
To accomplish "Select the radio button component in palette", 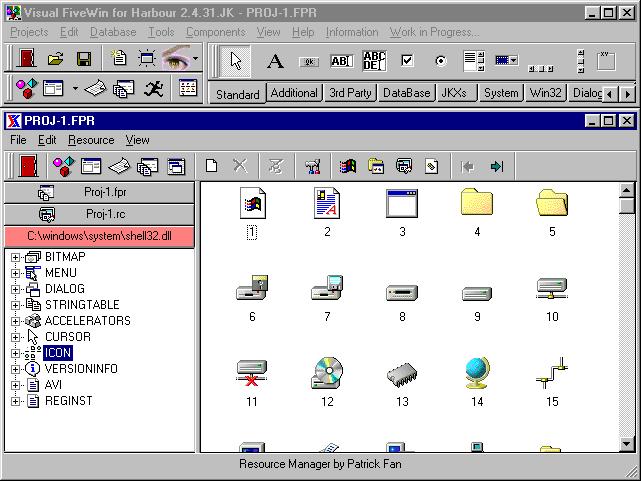I will (440, 61).
